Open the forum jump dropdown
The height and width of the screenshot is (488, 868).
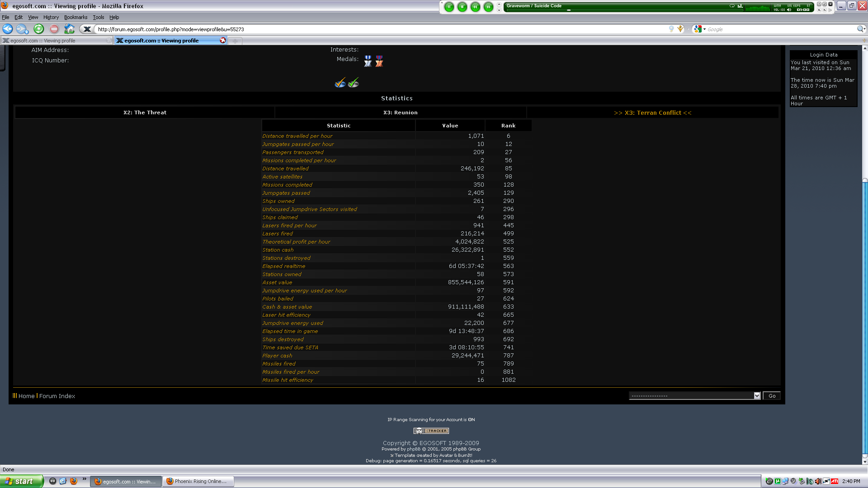695,396
